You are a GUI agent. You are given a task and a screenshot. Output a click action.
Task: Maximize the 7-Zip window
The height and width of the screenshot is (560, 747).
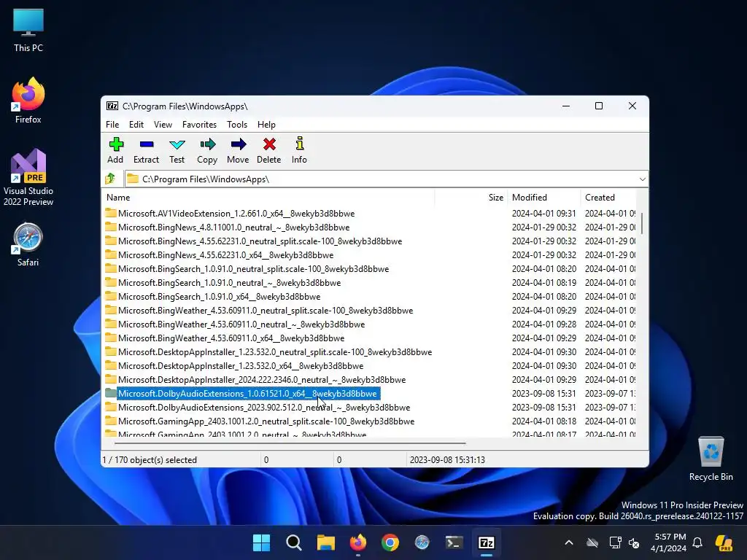pos(599,106)
